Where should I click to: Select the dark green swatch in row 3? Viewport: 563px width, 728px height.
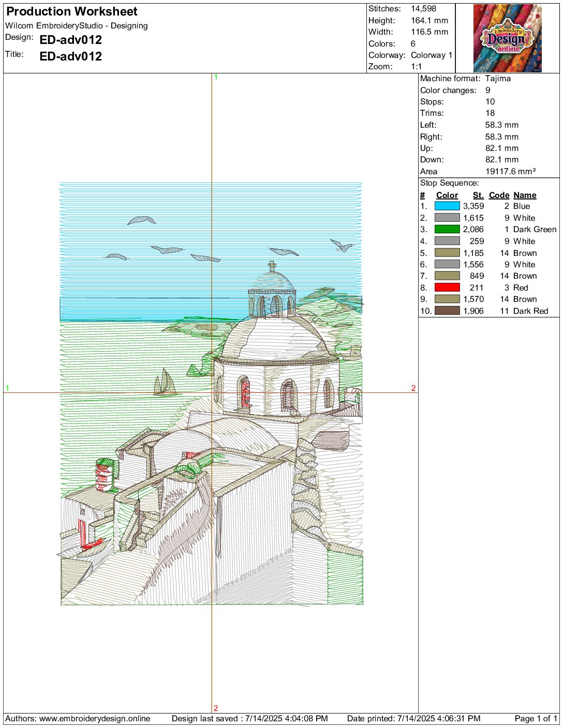click(447, 230)
